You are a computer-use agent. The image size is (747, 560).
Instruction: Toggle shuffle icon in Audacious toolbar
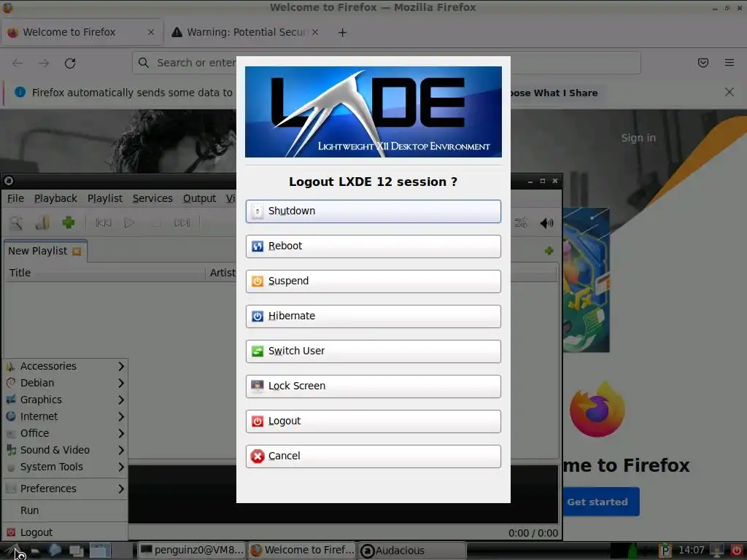click(520, 222)
